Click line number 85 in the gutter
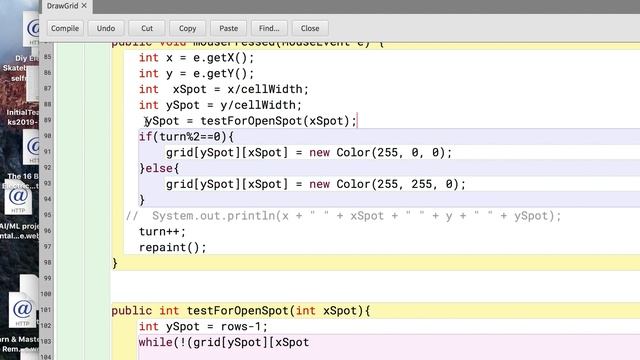This screenshot has width=640, height=360. click(x=47, y=57)
